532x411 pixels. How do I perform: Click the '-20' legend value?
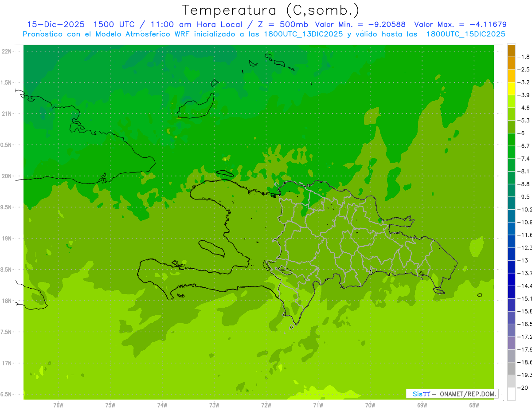click(523, 388)
